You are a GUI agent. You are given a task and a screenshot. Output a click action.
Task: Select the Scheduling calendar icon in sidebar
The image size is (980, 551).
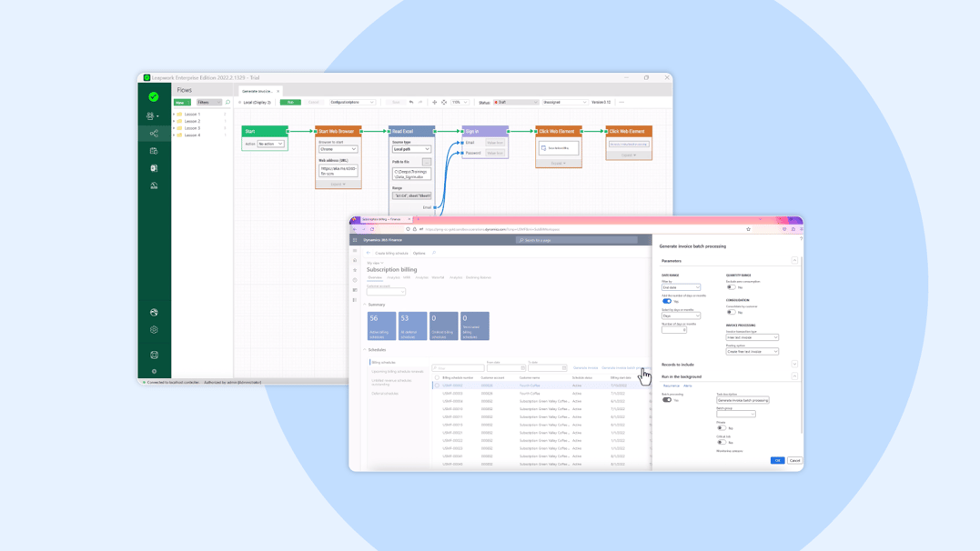[154, 151]
